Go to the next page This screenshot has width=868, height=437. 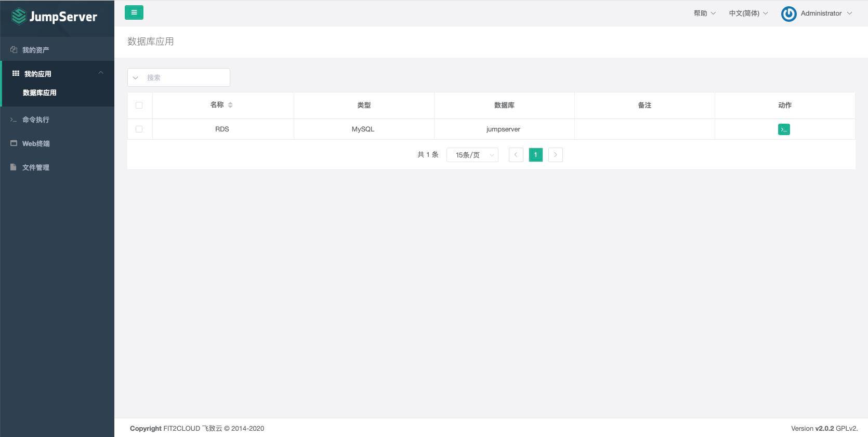click(555, 155)
